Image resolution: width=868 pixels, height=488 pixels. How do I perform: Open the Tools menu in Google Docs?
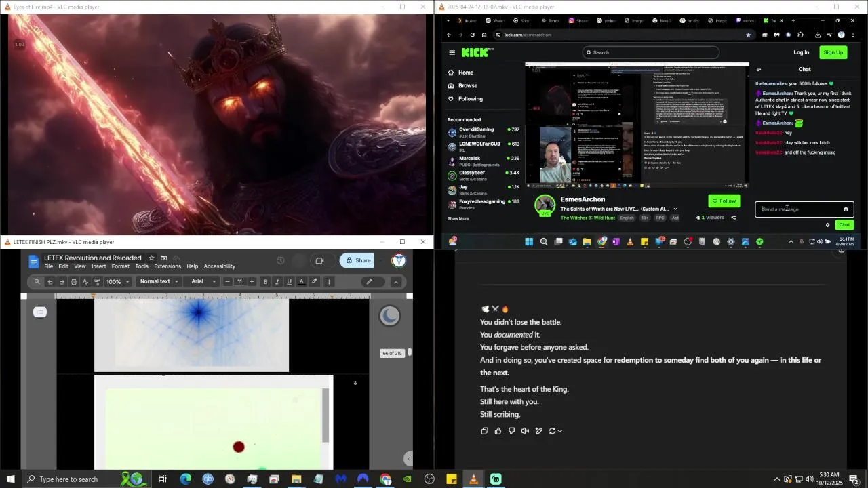coord(142,266)
